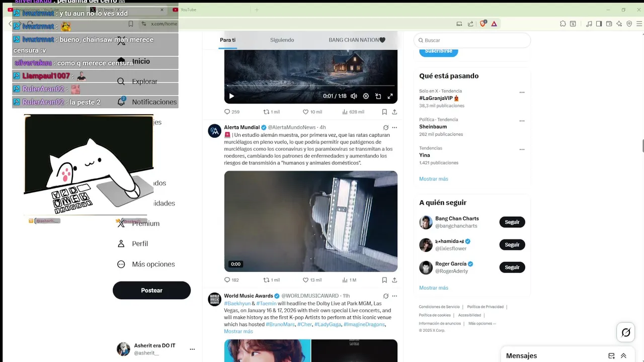
Task: Repost the top post with 1 mil reposts
Action: (x=271, y=112)
